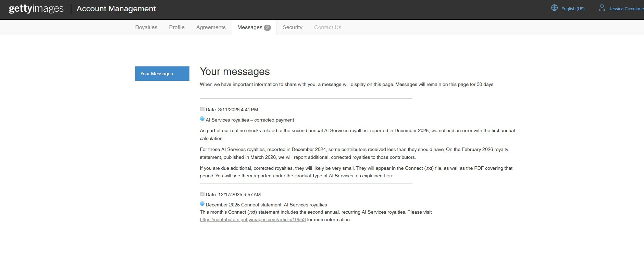
Task: Go to the Contact Us tab
Action: click(x=327, y=27)
